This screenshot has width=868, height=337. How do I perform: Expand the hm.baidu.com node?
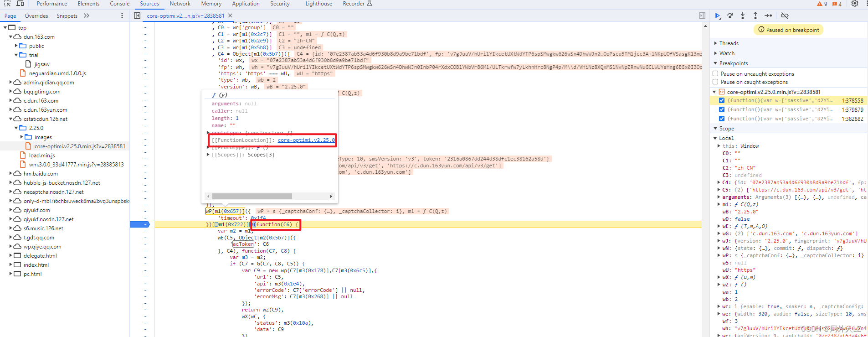(11, 173)
